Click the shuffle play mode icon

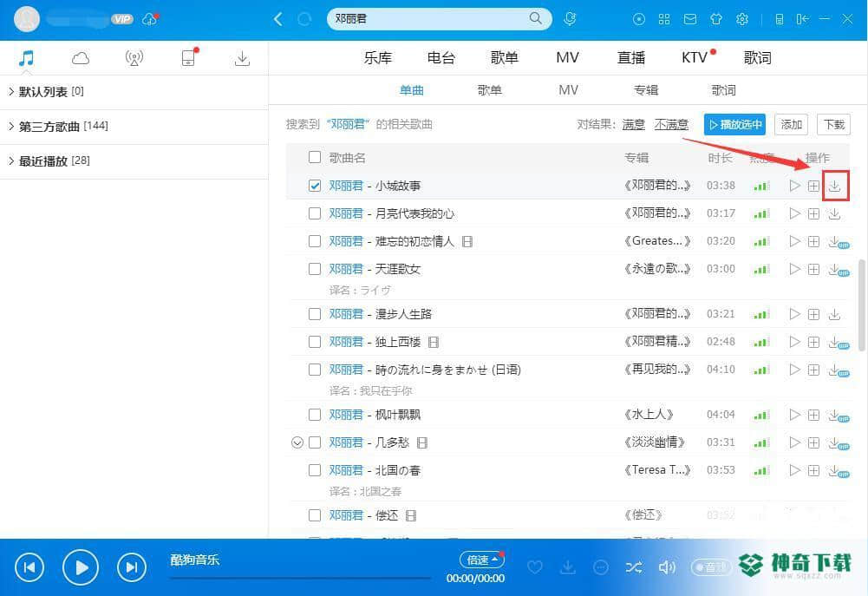[x=634, y=567]
